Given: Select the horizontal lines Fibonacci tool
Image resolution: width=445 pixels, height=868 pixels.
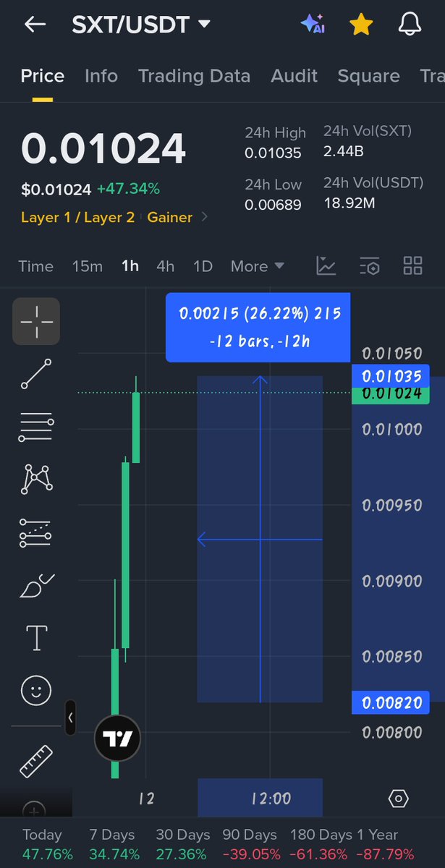Looking at the screenshot, I should 36,427.
